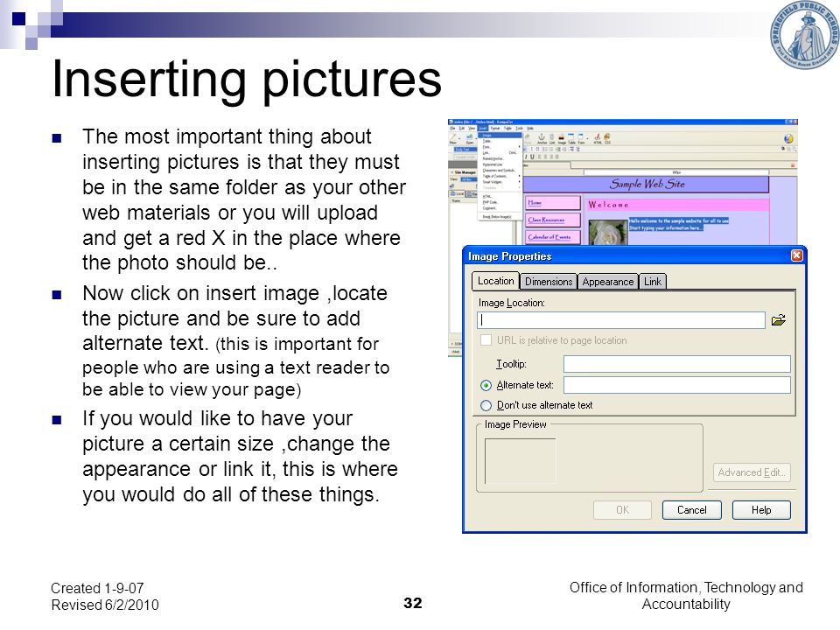Toggle Italic formatting in KompoZer
This screenshot has height=630, width=840.
click(x=526, y=157)
